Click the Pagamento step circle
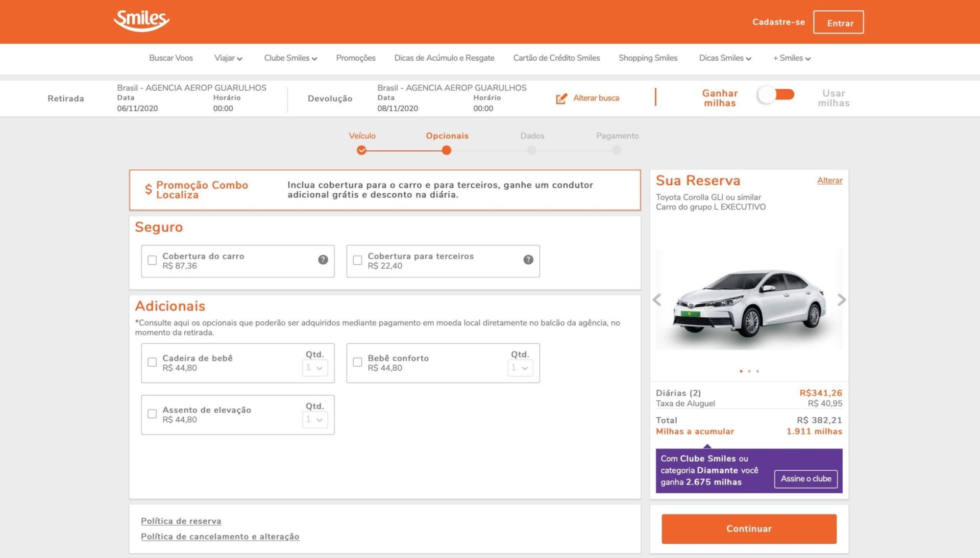Screen dimensions: 980x558 click(617, 150)
